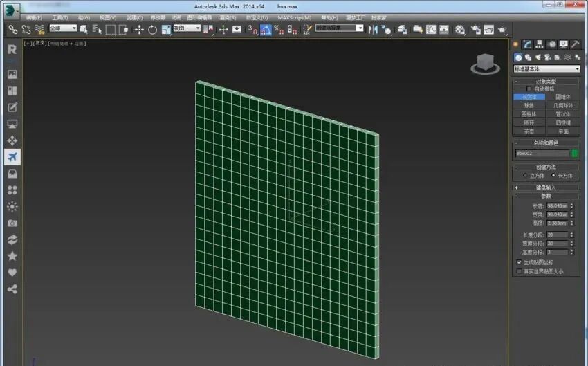Open the Material Editor icon

tap(460, 30)
